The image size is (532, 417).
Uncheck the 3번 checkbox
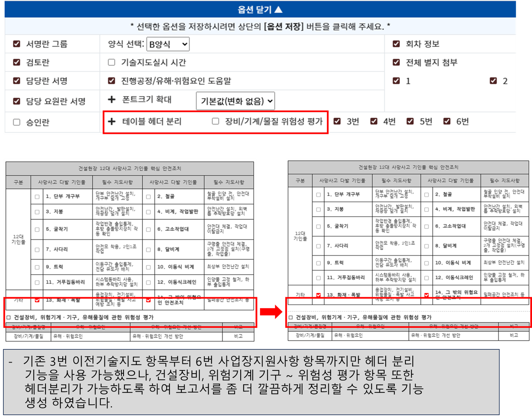pyautogui.click(x=337, y=121)
